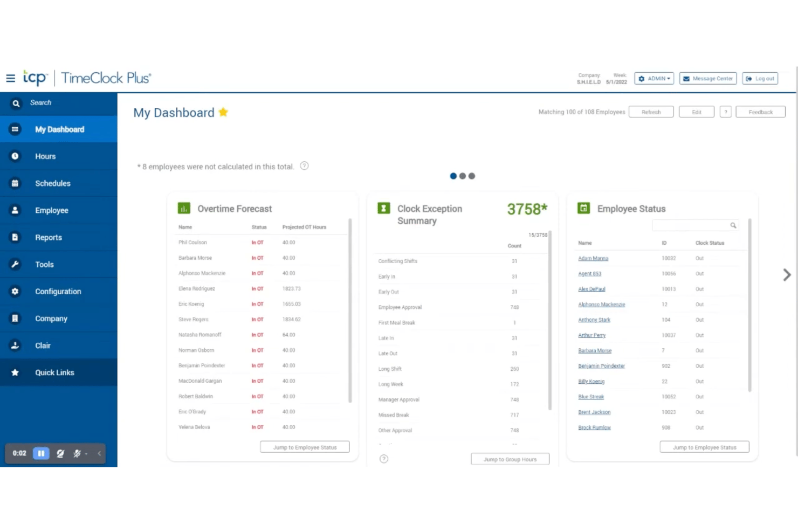
Task: Click the search magnifier in Employee Status widget
Action: 733,225
